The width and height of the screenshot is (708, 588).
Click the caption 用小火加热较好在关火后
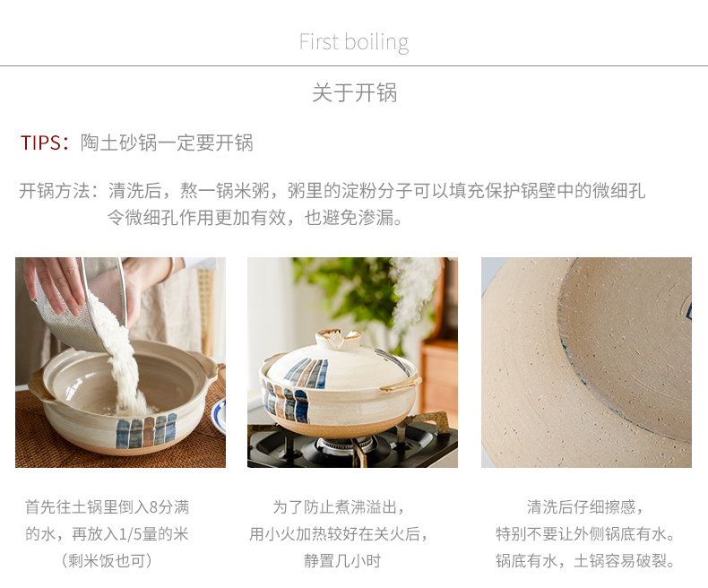(339, 534)
